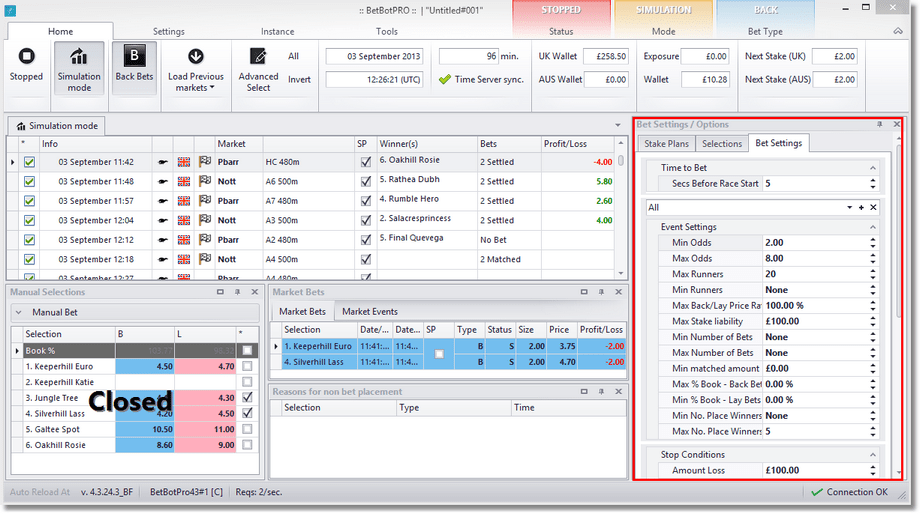The width and height of the screenshot is (920, 514).
Task: Click back price 10.50 for Galtee Spot
Action: point(145,429)
